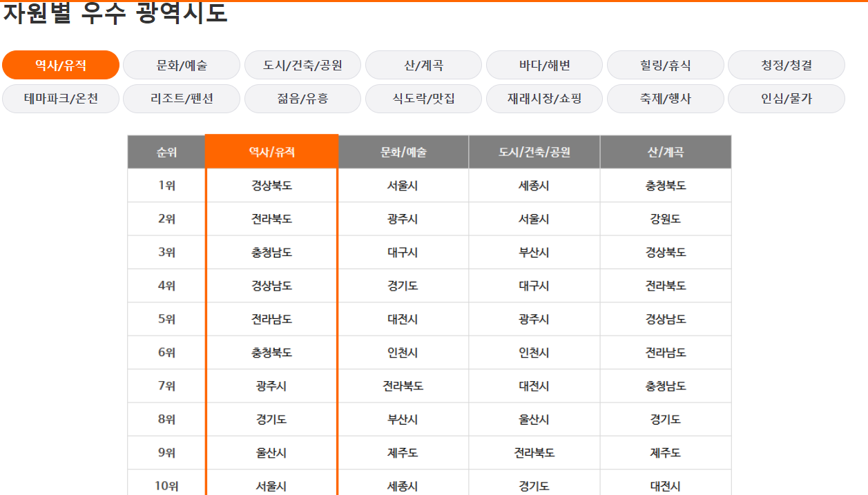Select 인천시 in the 6위 row's 도시/건축/공원 column
The height and width of the screenshot is (495, 868).
pos(534,353)
